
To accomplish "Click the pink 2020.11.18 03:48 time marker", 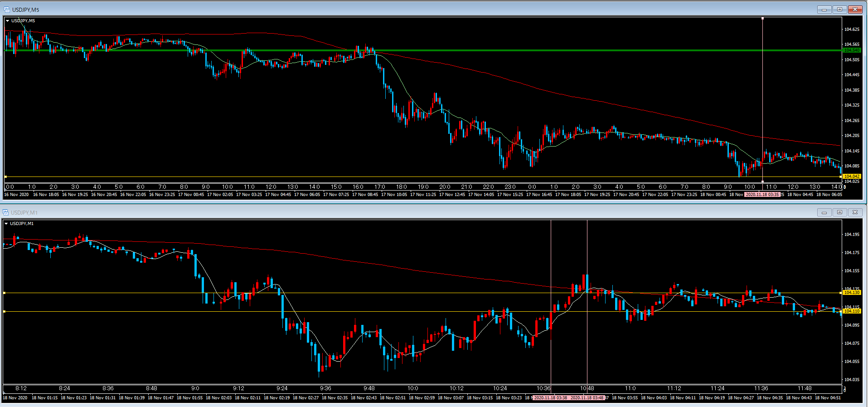I will (x=587, y=398).
